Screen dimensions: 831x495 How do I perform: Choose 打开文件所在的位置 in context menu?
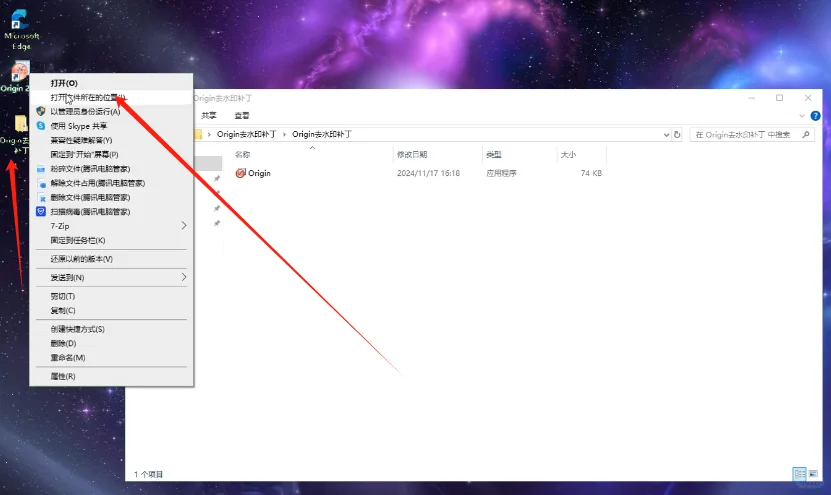tap(111, 98)
